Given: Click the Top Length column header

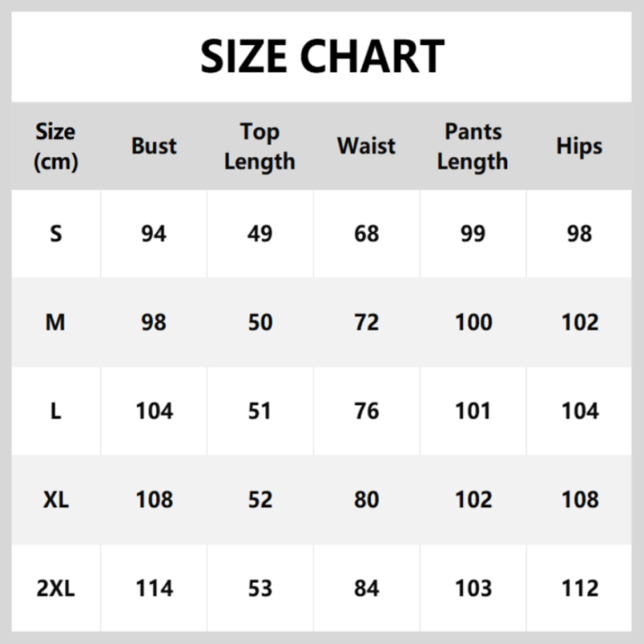Looking at the screenshot, I should 259,147.
